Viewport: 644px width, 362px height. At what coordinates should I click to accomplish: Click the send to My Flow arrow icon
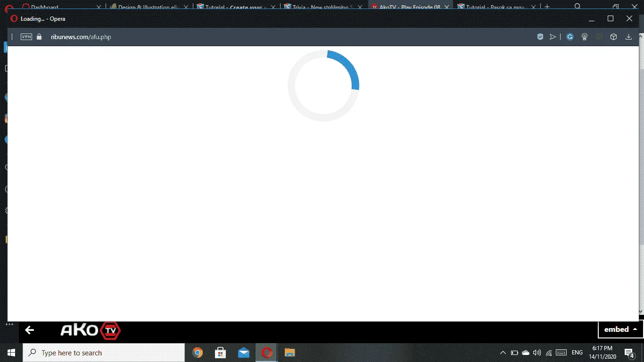pos(553,37)
